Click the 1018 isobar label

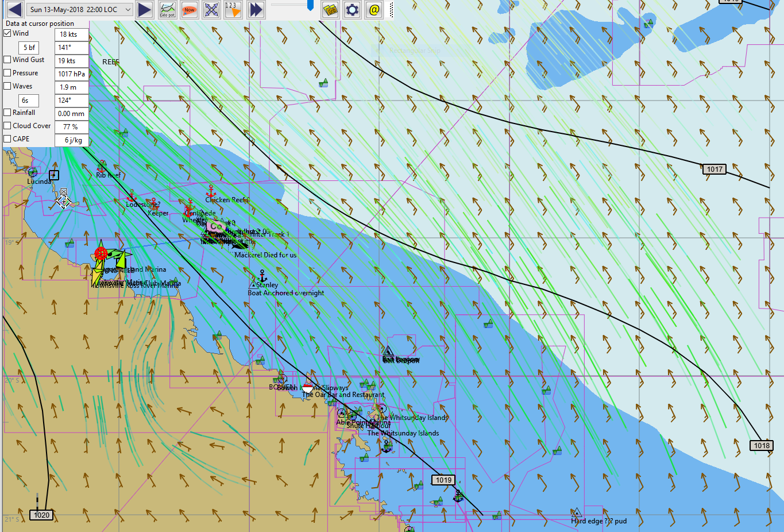click(762, 446)
